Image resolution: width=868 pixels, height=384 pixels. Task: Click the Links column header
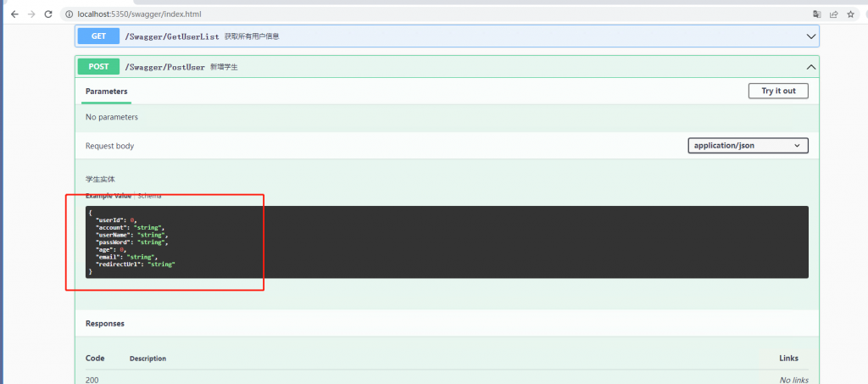tap(789, 358)
